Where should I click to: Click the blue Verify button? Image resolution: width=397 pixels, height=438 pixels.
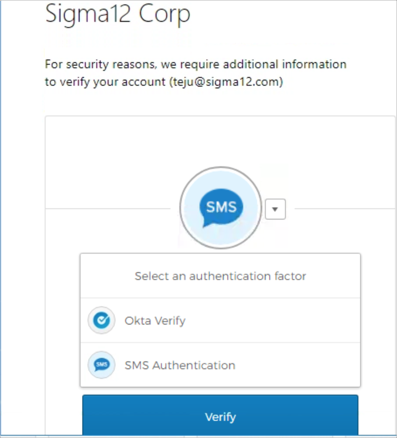click(220, 415)
